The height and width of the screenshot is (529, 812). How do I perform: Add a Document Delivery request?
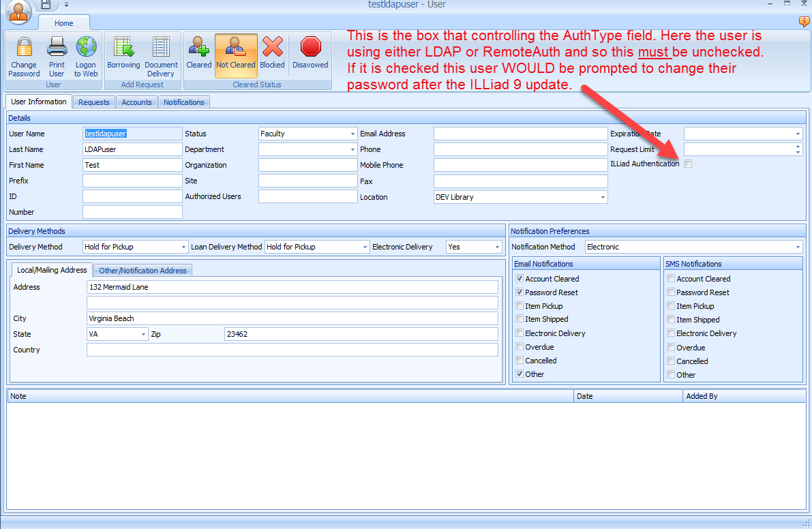[161, 48]
